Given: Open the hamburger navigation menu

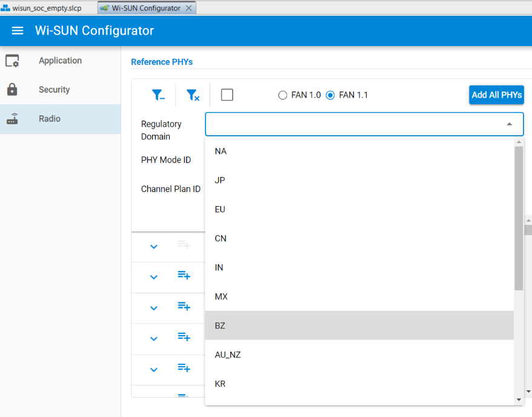Looking at the screenshot, I should pos(17,31).
